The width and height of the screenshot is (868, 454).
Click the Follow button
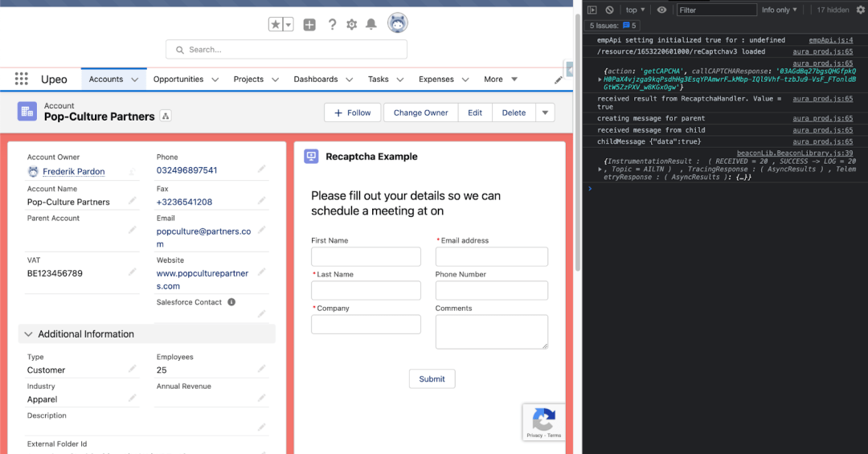tap(353, 112)
